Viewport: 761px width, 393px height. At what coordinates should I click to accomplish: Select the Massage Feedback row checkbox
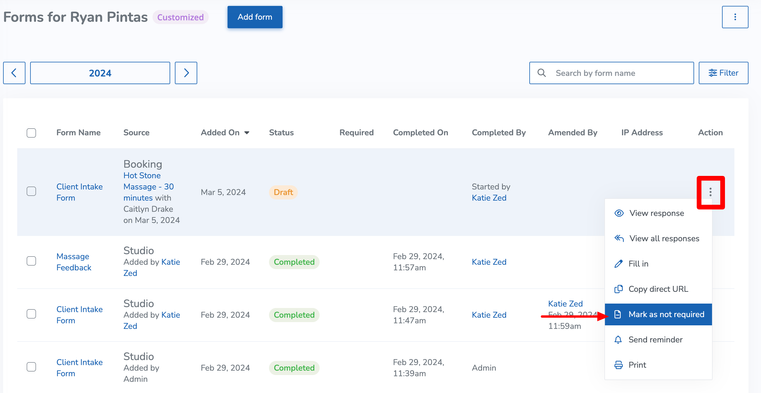click(x=31, y=261)
